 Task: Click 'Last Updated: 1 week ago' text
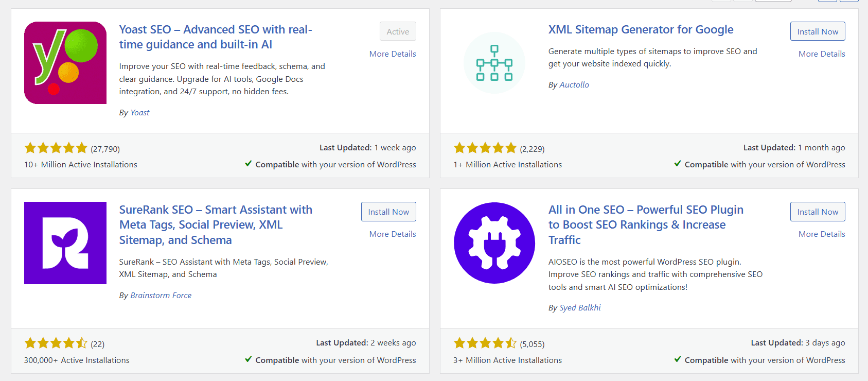click(x=368, y=147)
